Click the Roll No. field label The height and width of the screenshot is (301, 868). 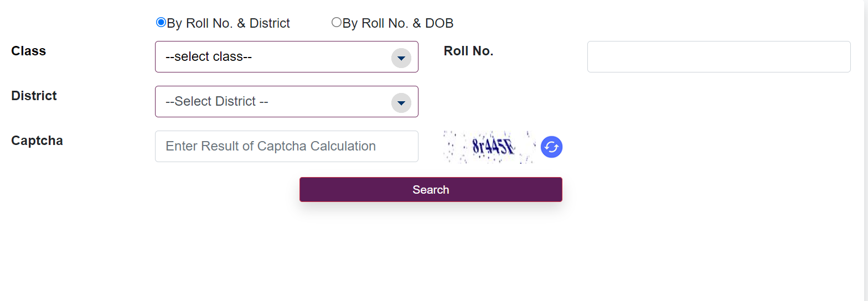click(x=468, y=51)
